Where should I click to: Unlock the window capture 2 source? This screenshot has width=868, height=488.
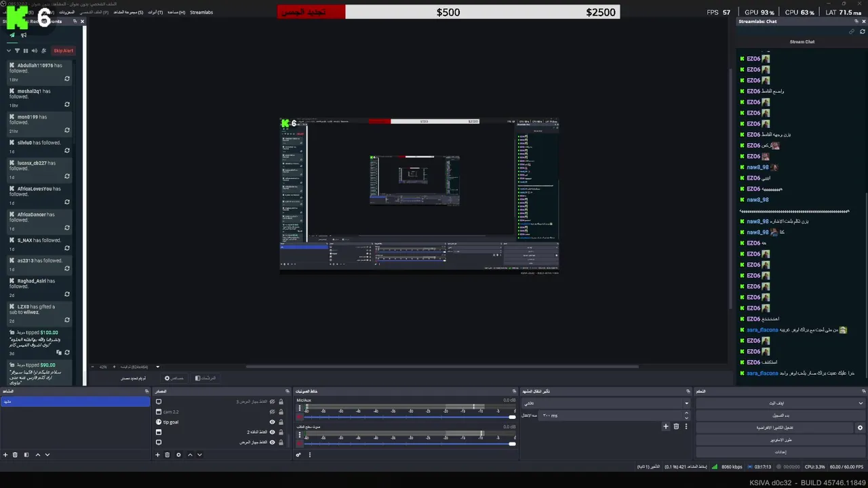click(x=281, y=432)
